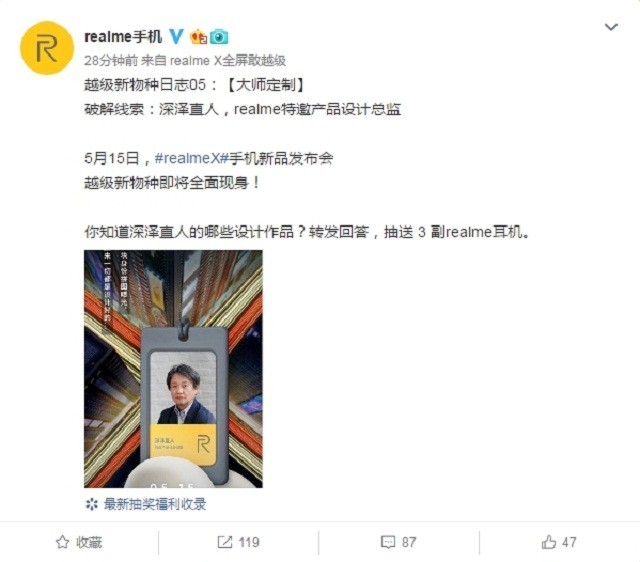Open the #realmeX# hashtag topic link
Image resolution: width=640 pixels, height=562 pixels.
[x=191, y=158]
